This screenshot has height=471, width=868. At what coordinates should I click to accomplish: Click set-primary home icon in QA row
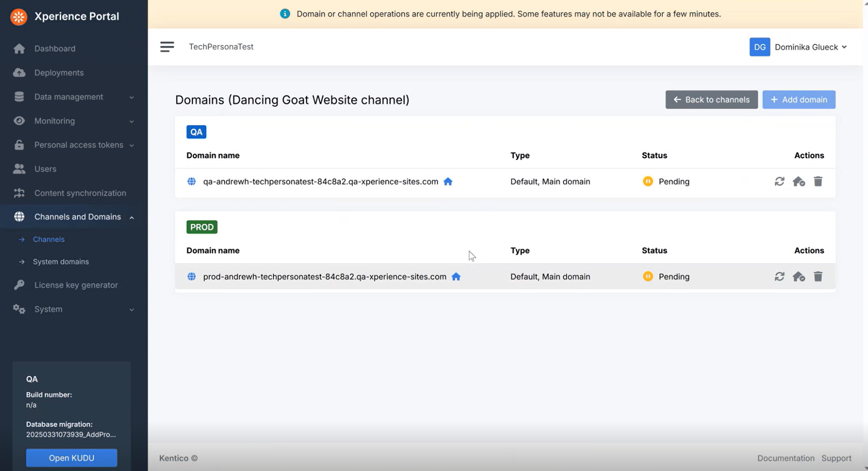click(799, 182)
